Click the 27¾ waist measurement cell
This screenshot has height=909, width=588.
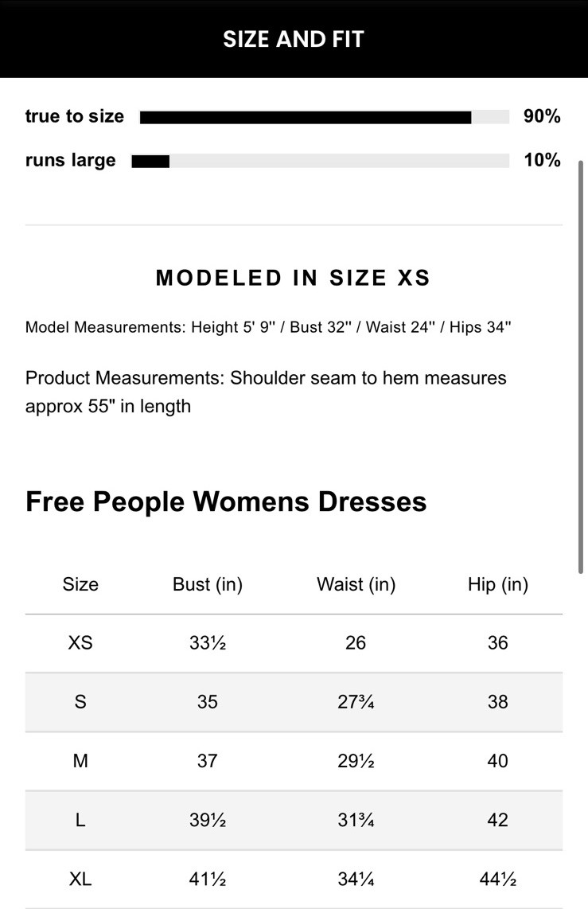[356, 701]
